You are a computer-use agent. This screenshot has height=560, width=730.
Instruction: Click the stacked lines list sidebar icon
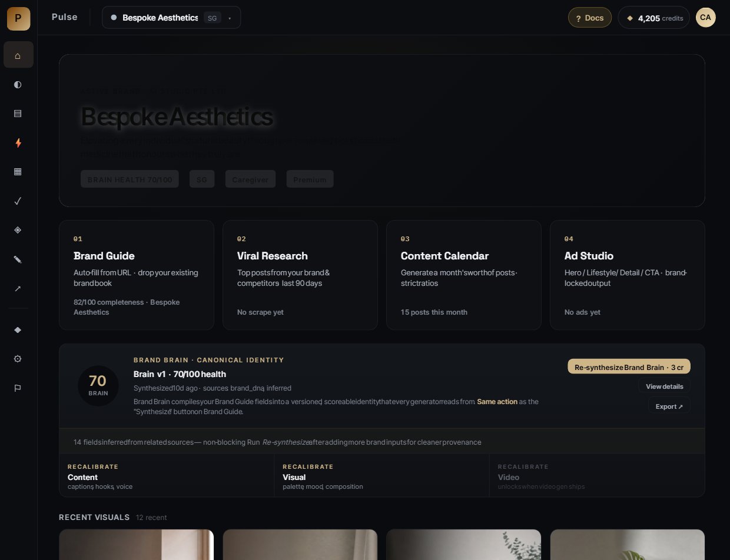pyautogui.click(x=18, y=114)
